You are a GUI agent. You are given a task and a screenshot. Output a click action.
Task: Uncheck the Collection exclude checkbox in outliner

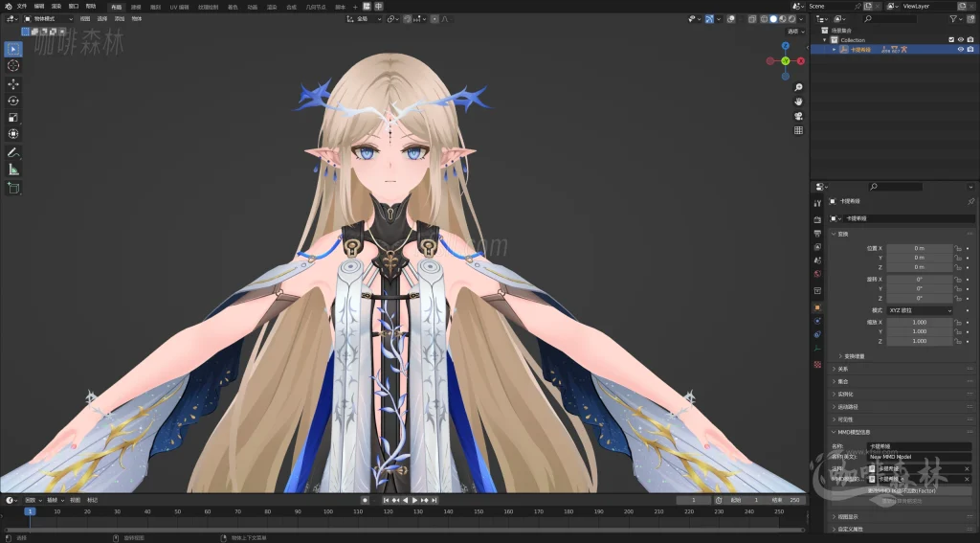(951, 40)
